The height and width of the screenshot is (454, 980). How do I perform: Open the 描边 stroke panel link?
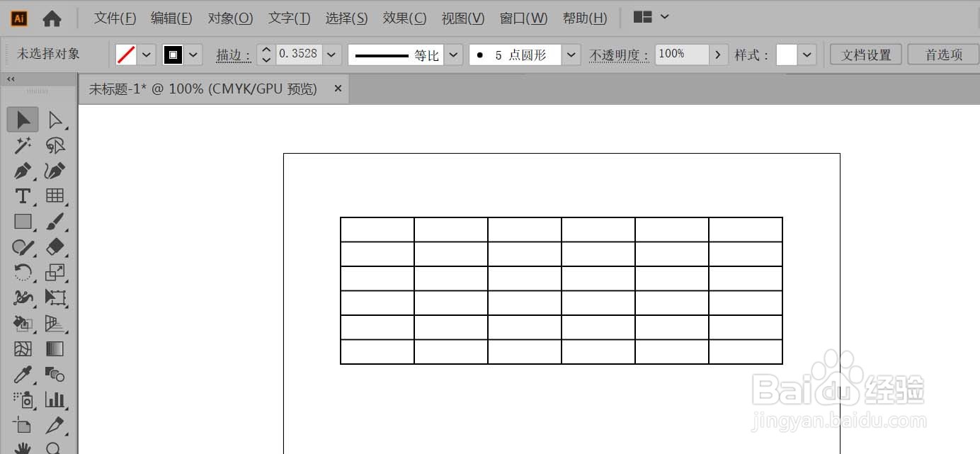234,55
